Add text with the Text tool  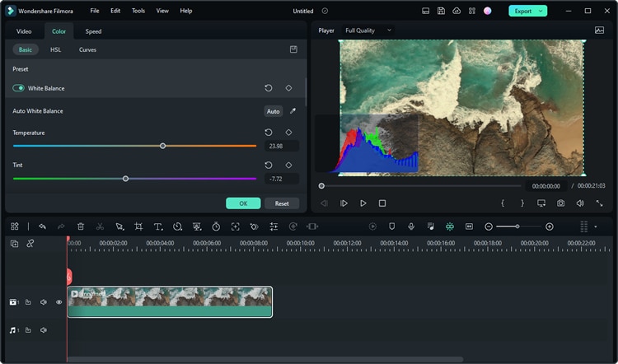pos(157,226)
